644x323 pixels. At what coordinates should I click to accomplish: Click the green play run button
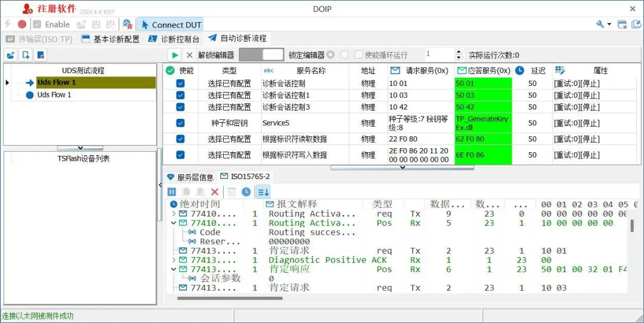tap(175, 55)
